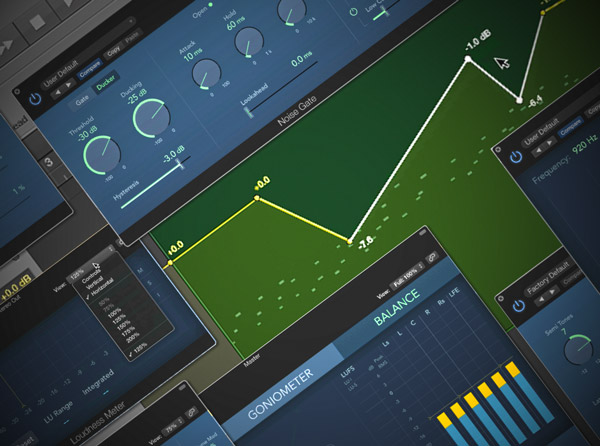
Task: Open the Factory Default preset menu
Action: pos(548,278)
